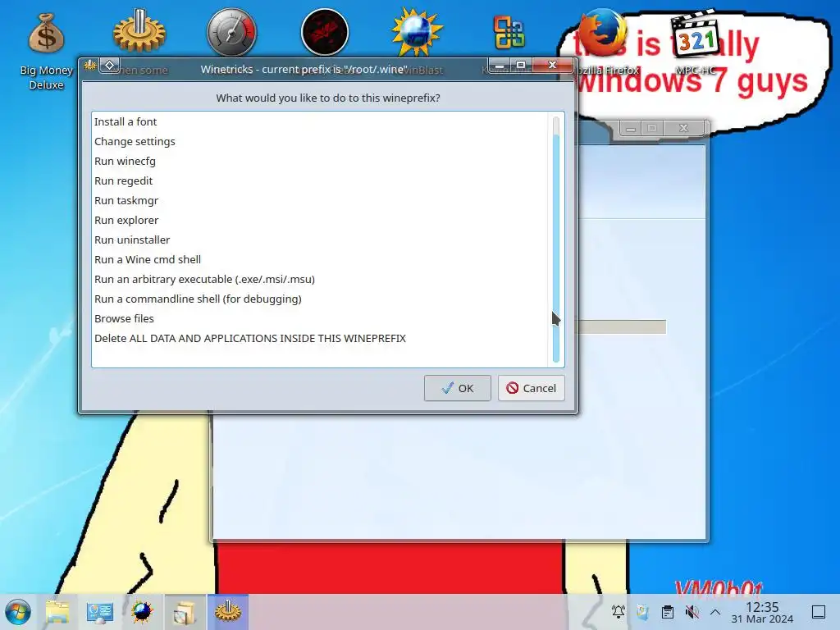Click the muted volume tray icon
Screen dimensions: 840x630
(x=692, y=611)
